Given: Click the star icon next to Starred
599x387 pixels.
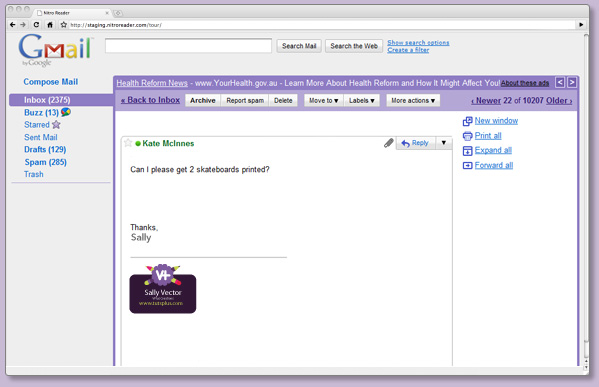Looking at the screenshot, I should point(56,125).
